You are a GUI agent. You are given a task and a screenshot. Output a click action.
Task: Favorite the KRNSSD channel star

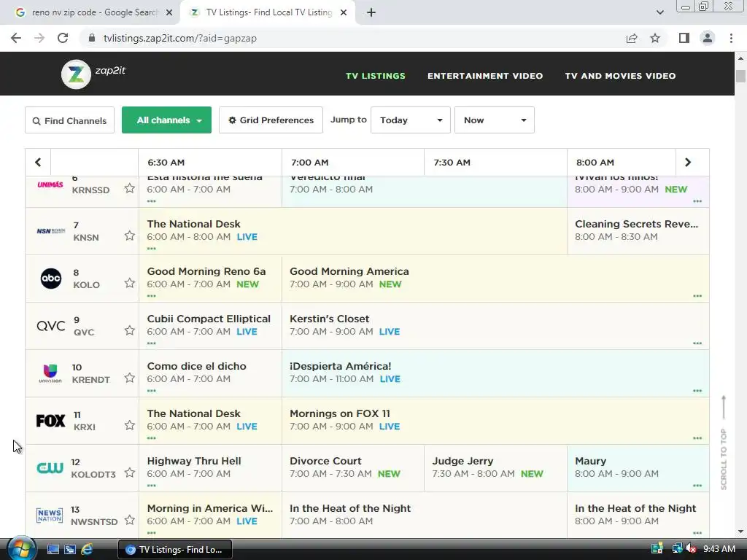(130, 188)
